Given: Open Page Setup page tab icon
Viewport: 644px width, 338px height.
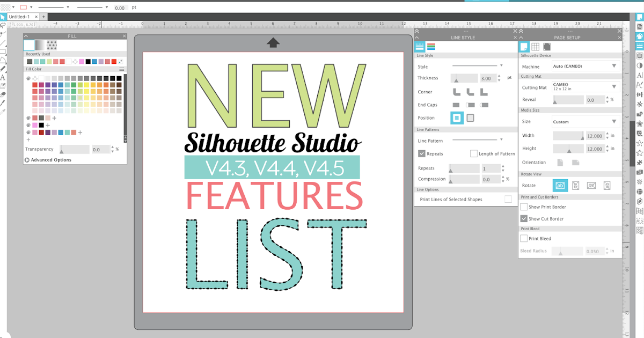Looking at the screenshot, I should 524,47.
